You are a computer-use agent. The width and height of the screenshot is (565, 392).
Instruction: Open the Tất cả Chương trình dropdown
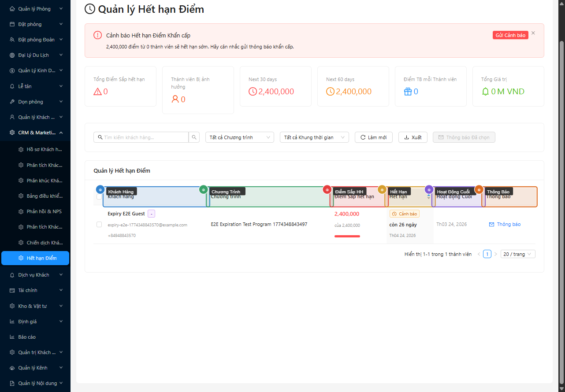point(239,137)
